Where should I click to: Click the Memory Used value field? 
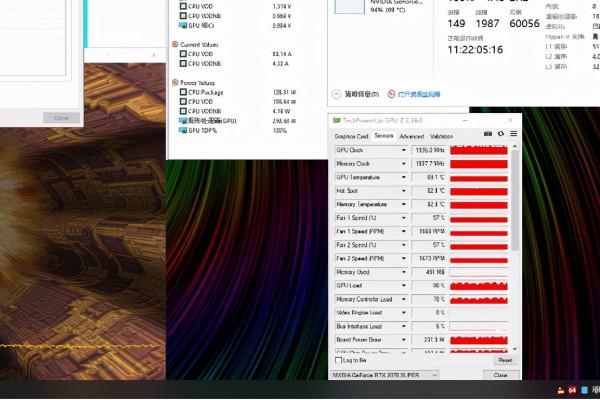[x=429, y=272]
